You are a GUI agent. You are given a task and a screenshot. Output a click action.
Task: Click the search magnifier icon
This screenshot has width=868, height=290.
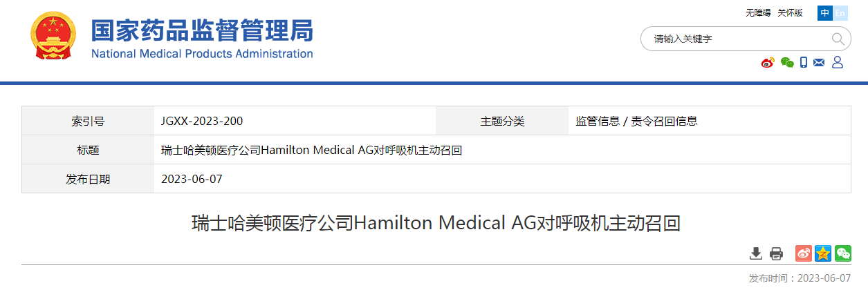(x=838, y=39)
